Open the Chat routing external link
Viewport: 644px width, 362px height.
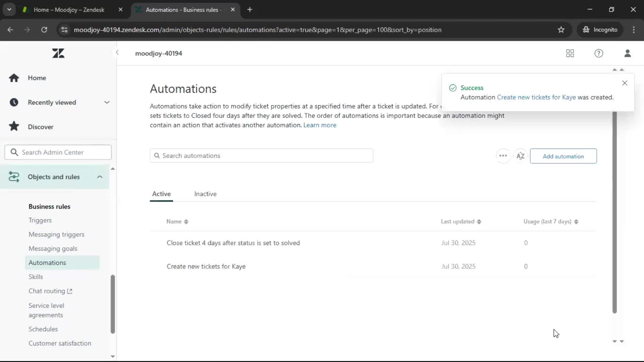[50, 291]
